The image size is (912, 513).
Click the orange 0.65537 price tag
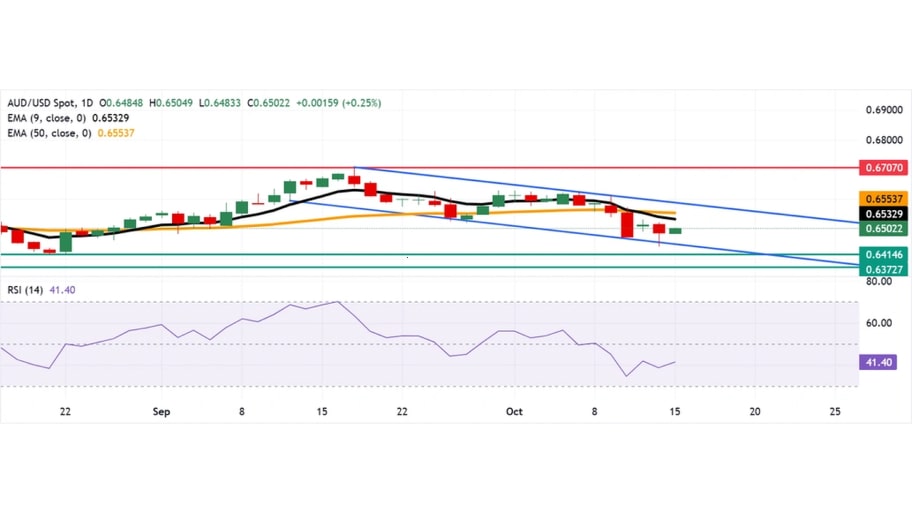click(881, 198)
